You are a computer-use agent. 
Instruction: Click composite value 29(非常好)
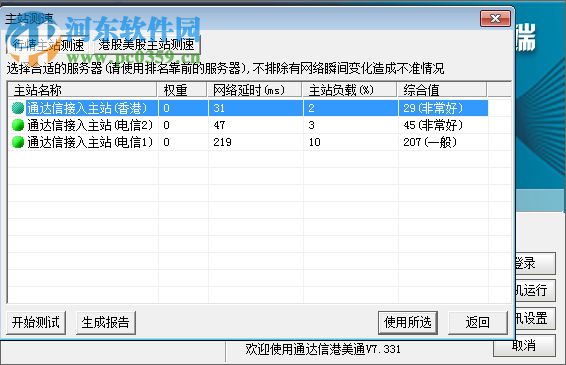[433, 108]
